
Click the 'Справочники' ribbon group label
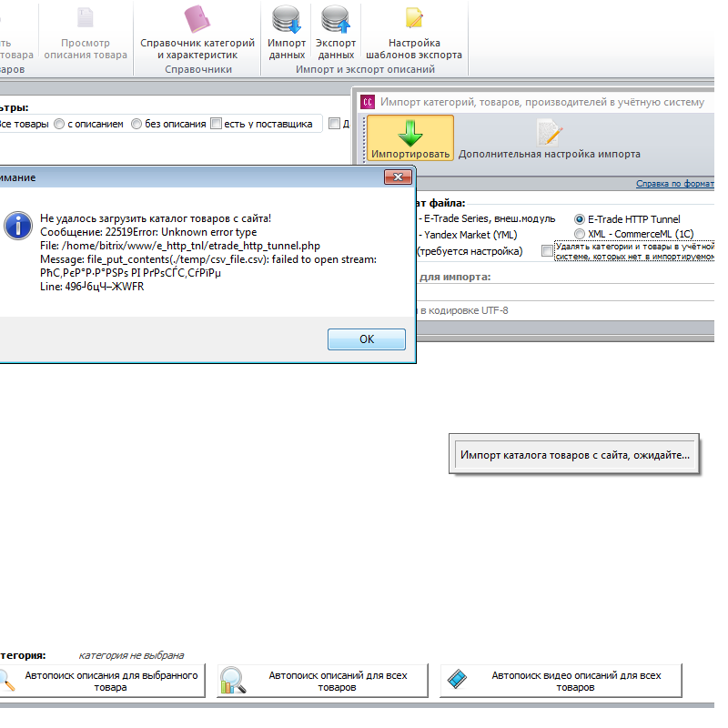(x=198, y=69)
